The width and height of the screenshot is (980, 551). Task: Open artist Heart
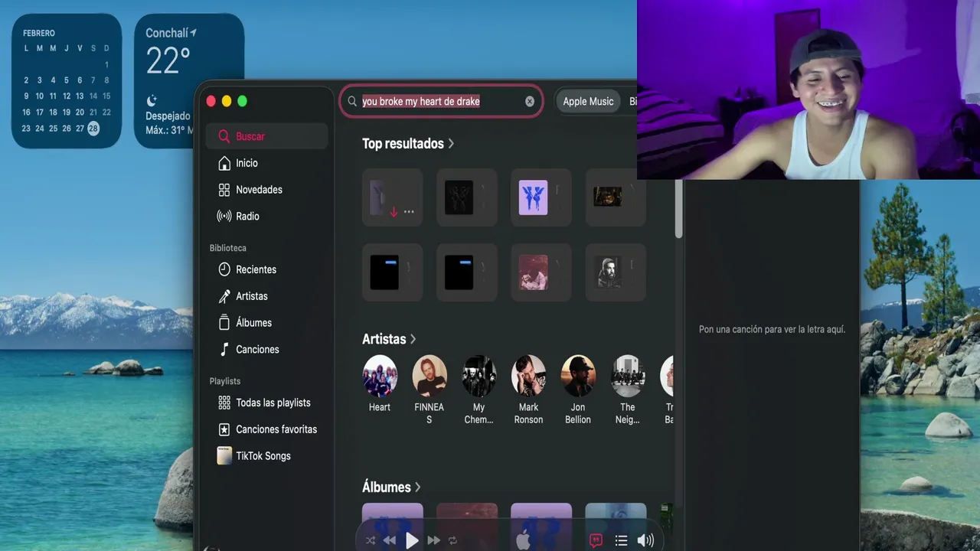point(380,383)
